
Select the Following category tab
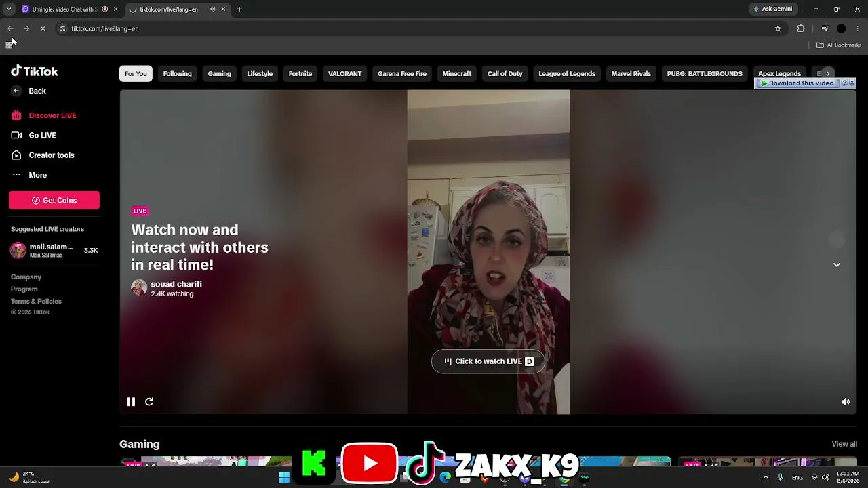(177, 74)
